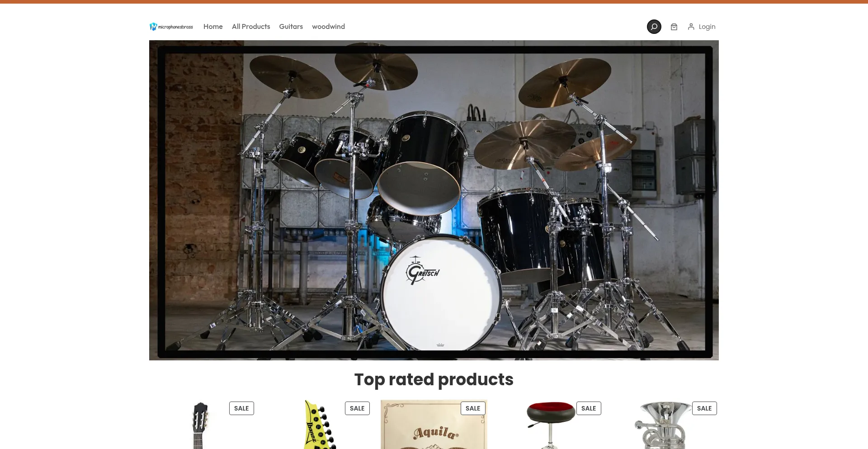
Task: Click SALE badge on the classical guitar
Action: pos(241,408)
